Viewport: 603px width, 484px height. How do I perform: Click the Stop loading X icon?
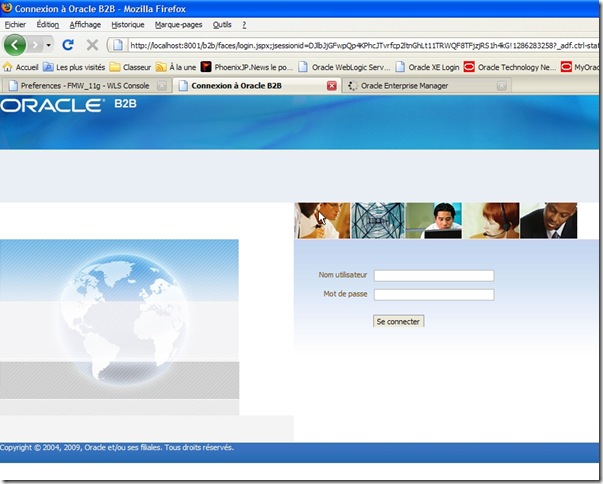(x=92, y=45)
